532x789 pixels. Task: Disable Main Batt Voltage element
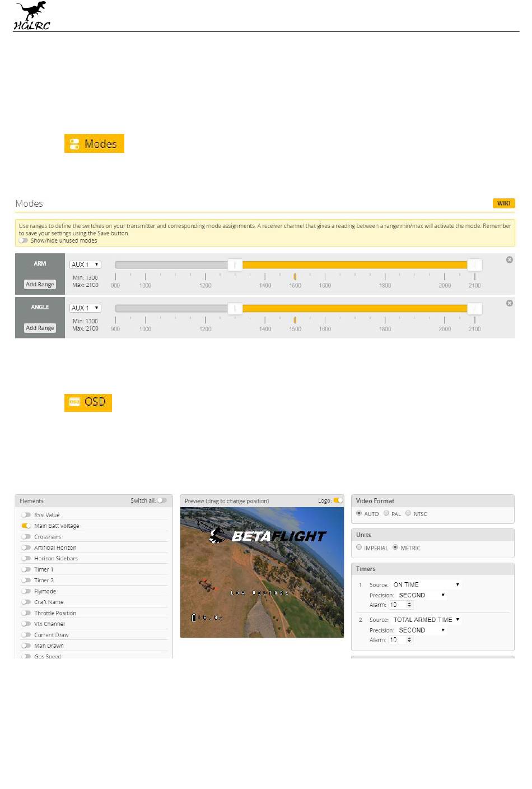point(26,526)
